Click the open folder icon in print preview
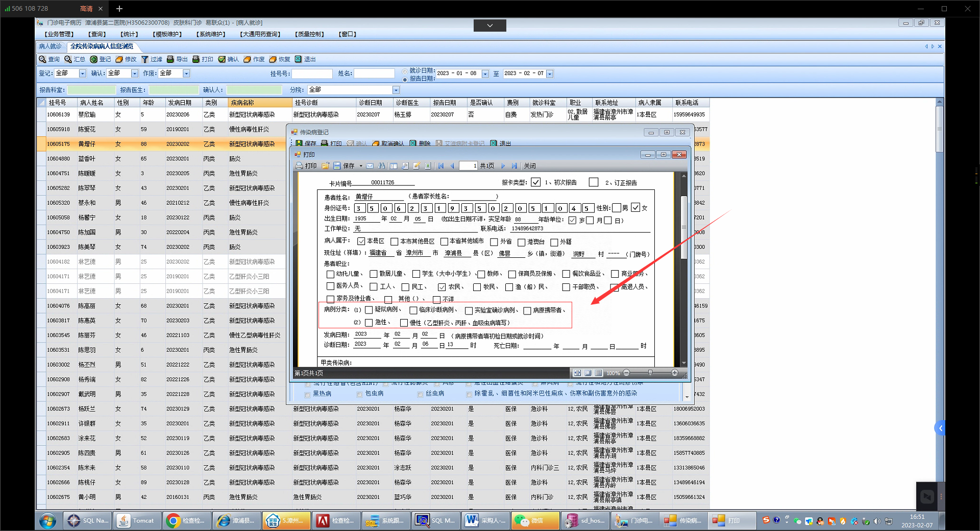980x531 pixels. point(325,166)
